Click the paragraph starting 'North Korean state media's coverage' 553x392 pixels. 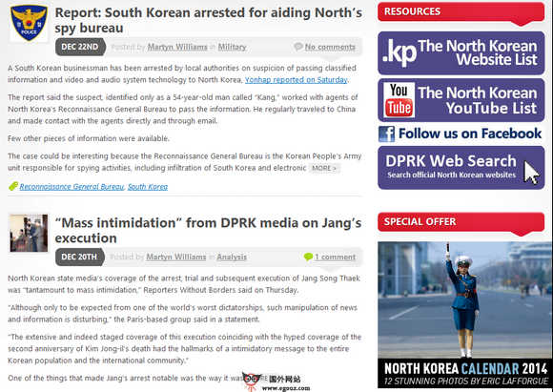tap(184, 284)
